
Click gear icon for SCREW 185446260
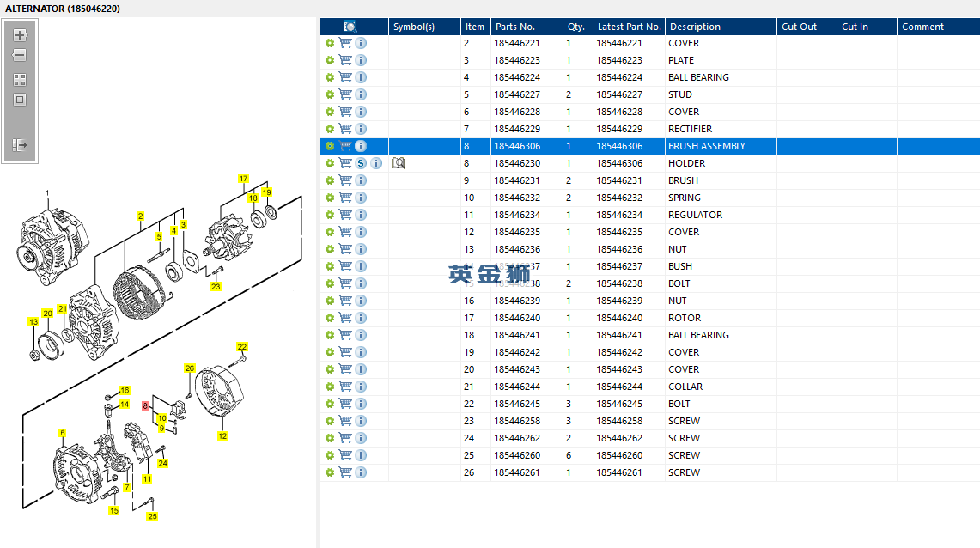tap(329, 455)
